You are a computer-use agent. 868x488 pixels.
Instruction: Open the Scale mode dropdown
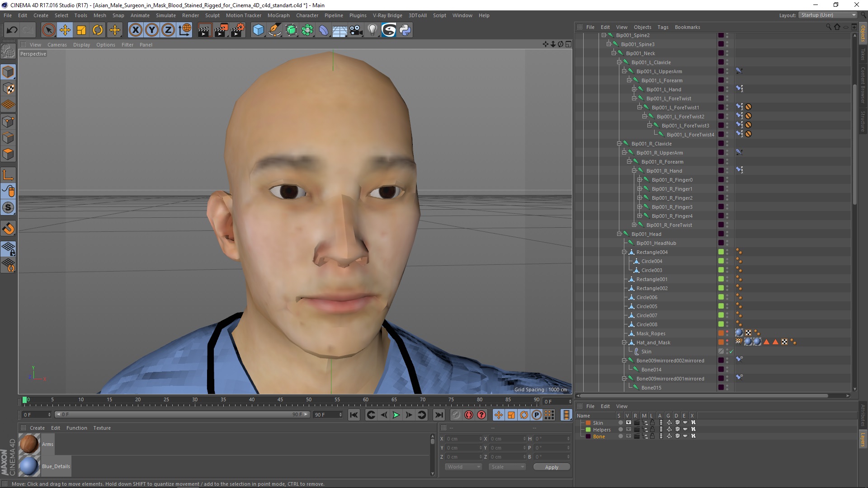tap(507, 467)
